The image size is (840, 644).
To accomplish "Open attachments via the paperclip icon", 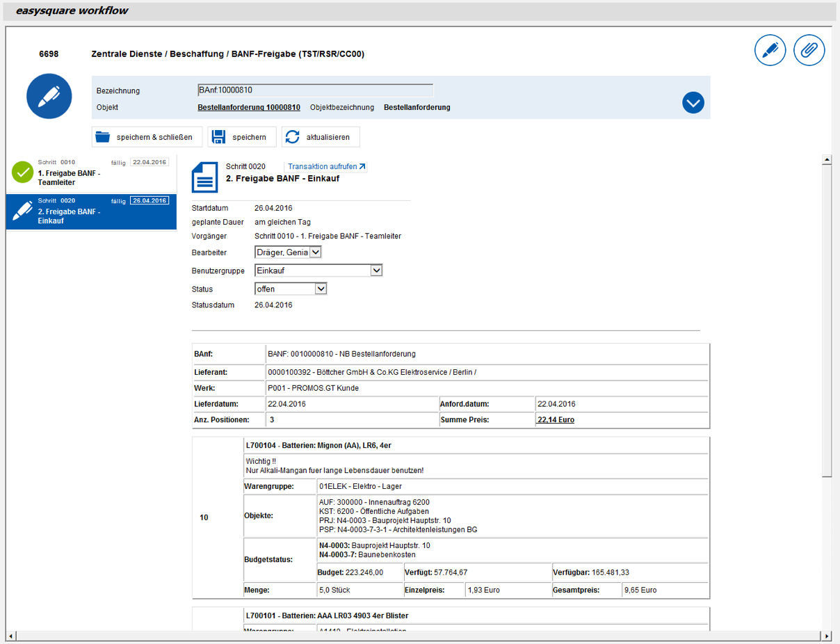I will 809,50.
